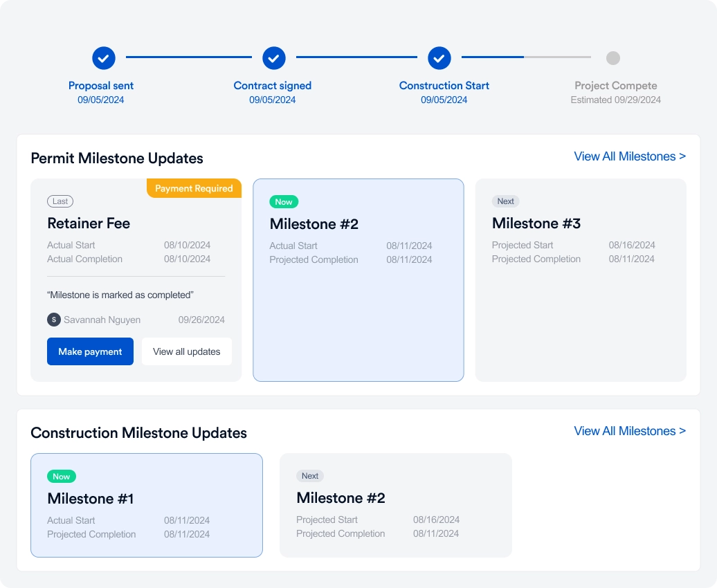Open View All Milestones for Permit updates

pos(629,156)
